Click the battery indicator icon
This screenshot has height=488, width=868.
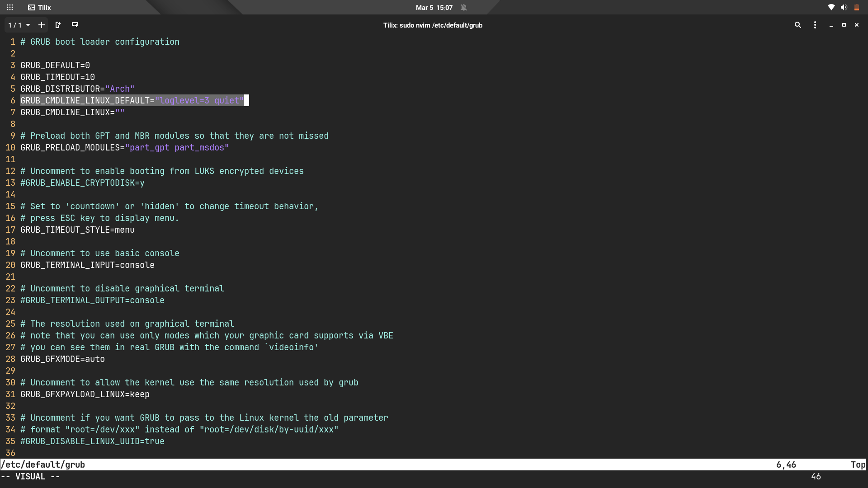click(856, 8)
